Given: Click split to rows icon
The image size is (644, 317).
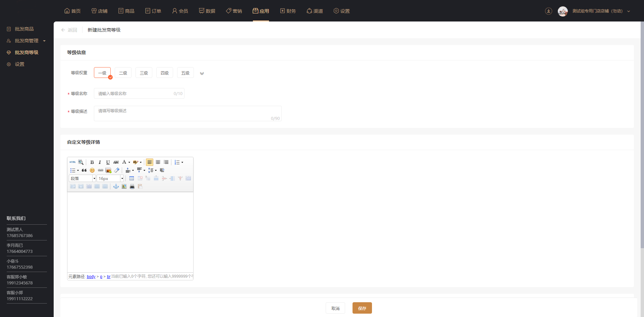Looking at the screenshot, I should click(97, 186).
